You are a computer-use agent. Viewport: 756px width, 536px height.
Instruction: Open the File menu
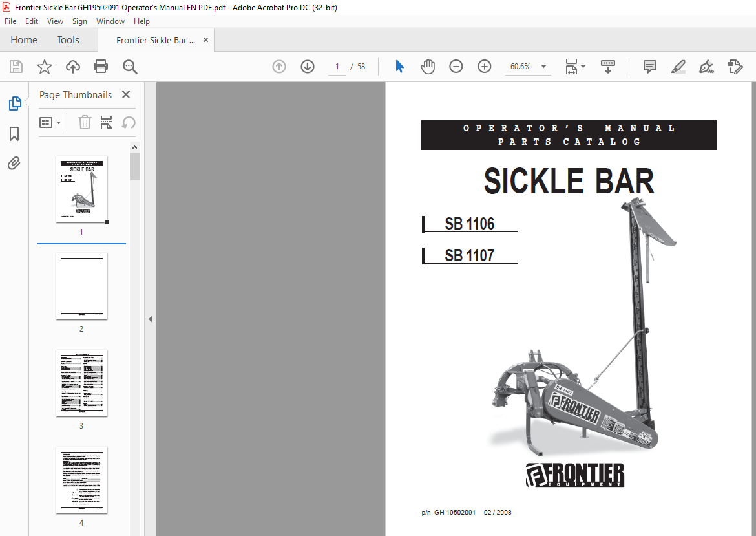pos(10,21)
